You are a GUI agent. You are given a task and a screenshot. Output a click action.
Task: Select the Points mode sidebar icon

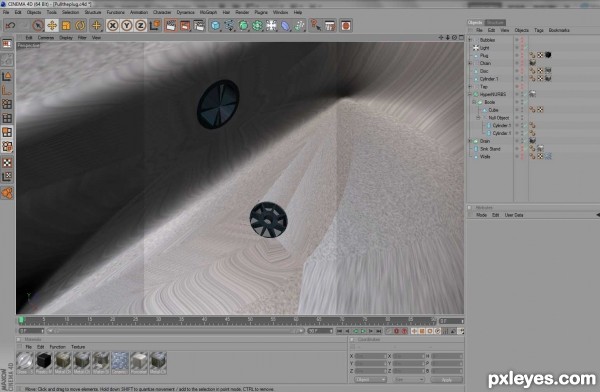[7, 104]
